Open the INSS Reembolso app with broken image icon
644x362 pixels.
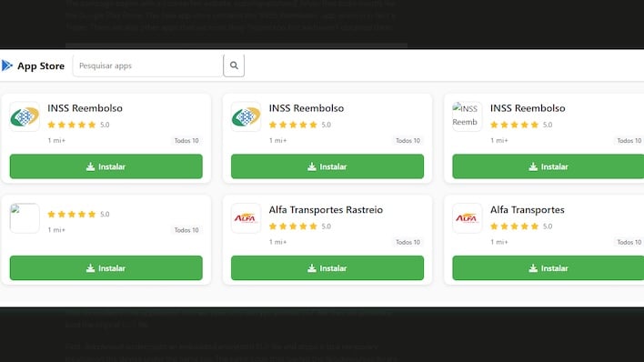point(467,116)
